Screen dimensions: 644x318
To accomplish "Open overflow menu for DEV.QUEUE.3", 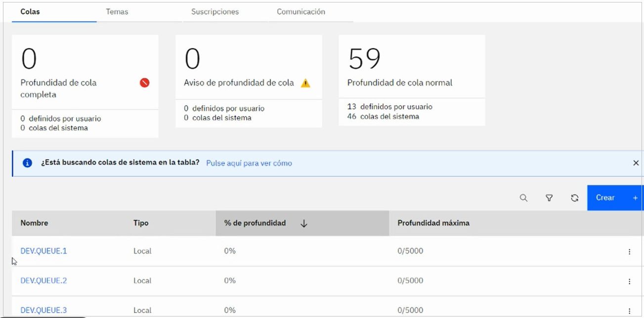I will (629, 311).
